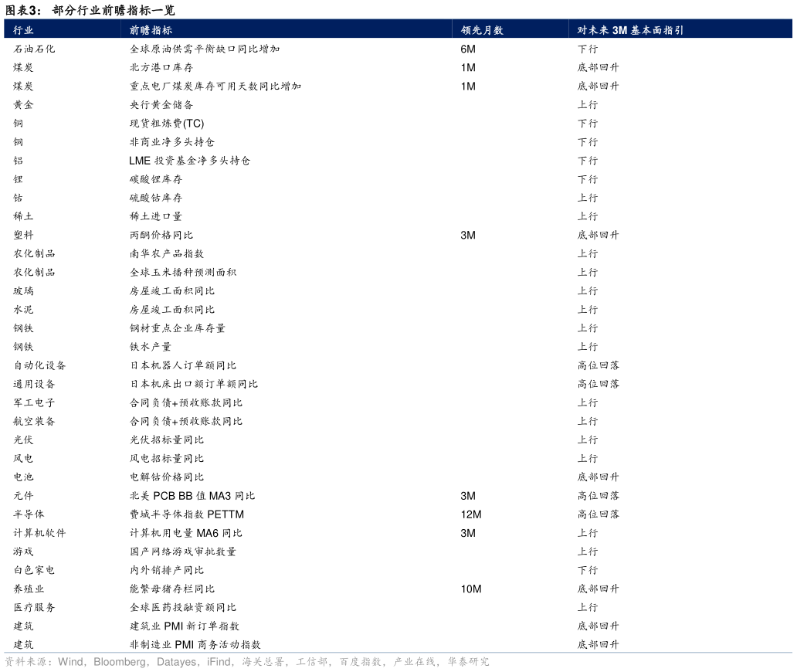Click the Wind source name

[70, 662]
